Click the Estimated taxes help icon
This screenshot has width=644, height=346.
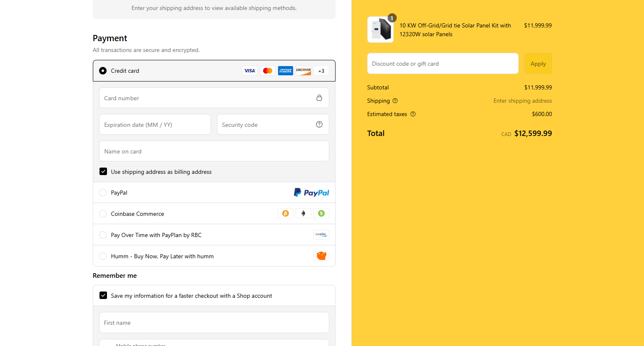pyautogui.click(x=413, y=114)
